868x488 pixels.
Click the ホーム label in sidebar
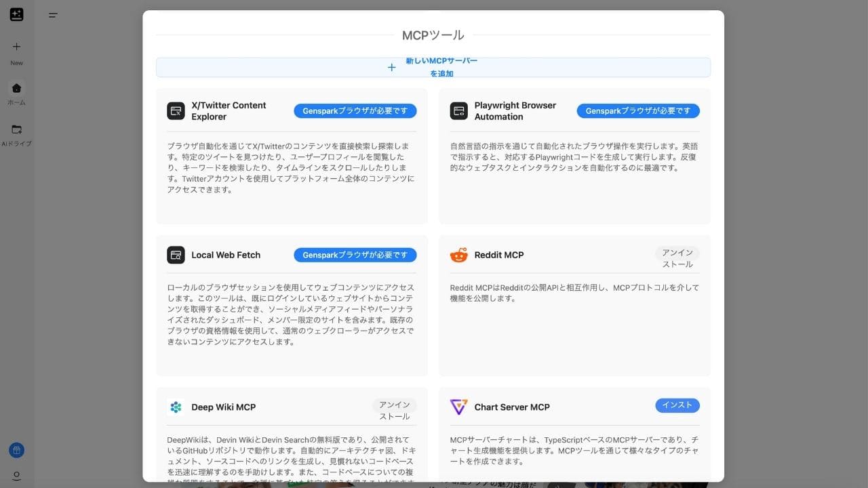click(x=17, y=103)
